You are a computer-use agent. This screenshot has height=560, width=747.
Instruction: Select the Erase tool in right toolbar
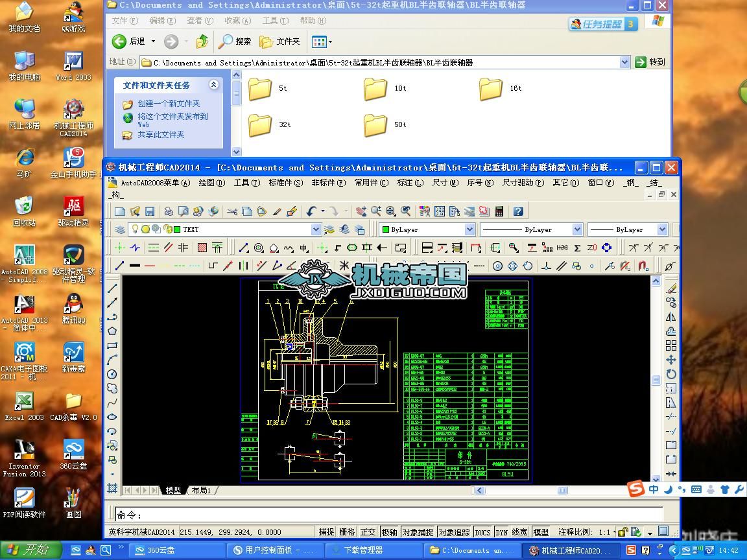(671, 288)
